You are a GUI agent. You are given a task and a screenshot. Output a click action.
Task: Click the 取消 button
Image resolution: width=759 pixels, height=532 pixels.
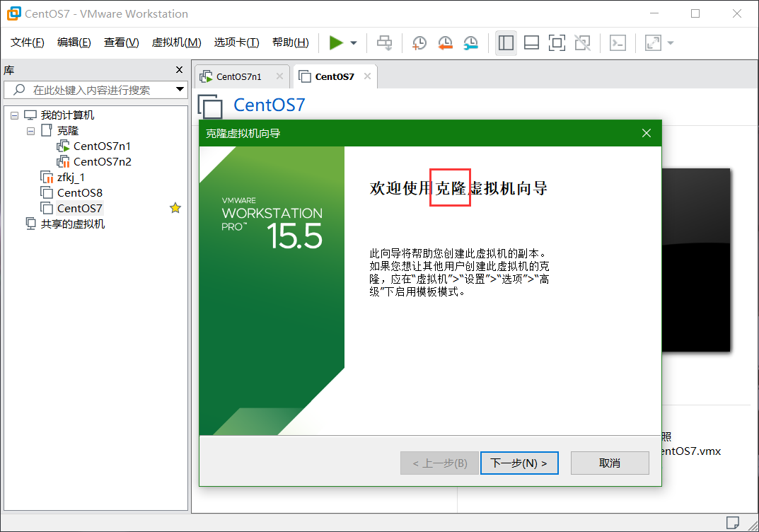610,463
